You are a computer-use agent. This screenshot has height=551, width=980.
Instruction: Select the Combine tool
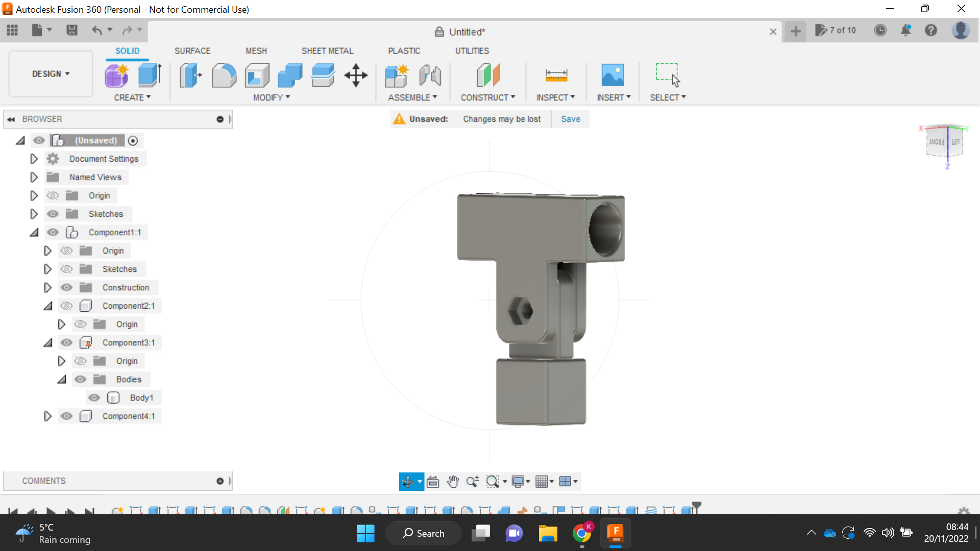[x=289, y=75]
